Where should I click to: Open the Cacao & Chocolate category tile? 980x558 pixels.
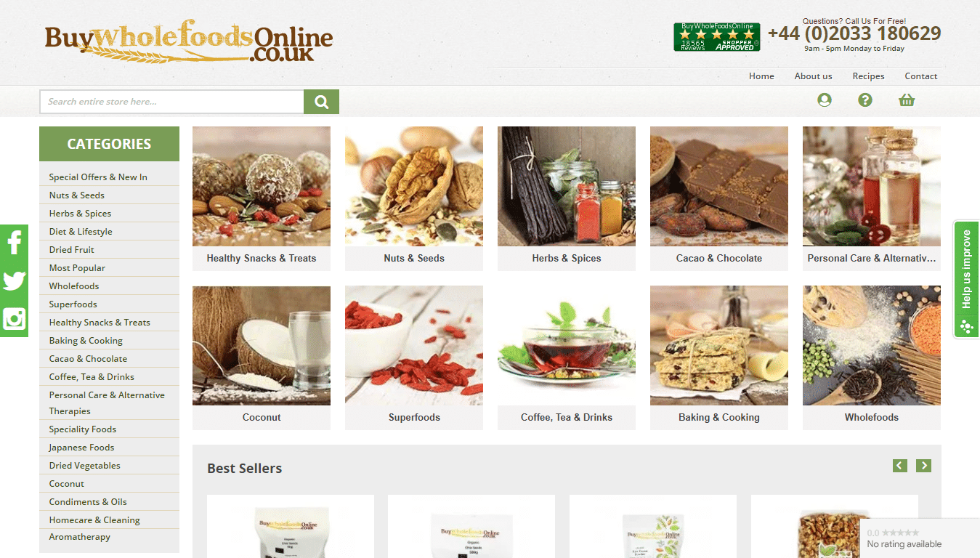[719, 198]
